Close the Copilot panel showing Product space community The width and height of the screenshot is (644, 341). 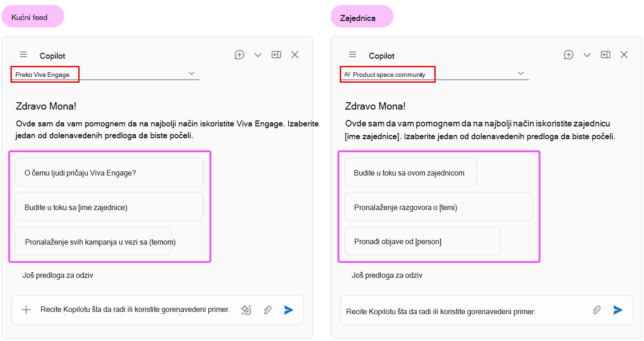coord(624,55)
